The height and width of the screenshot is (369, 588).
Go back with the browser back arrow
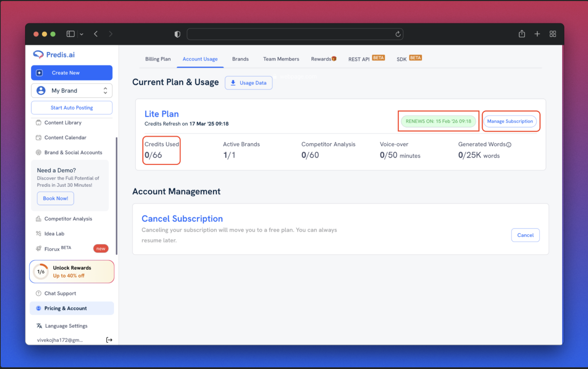pyautogui.click(x=96, y=34)
